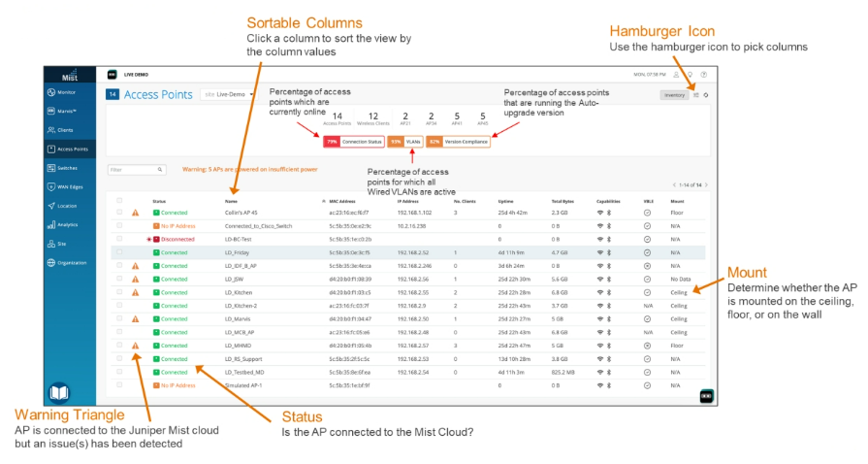Click the Access Points page title
Screen dimensions: 868x464
coord(158,95)
